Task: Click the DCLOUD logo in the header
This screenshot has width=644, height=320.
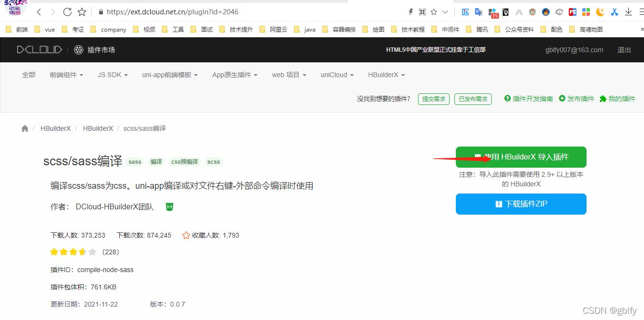Action: (39, 49)
